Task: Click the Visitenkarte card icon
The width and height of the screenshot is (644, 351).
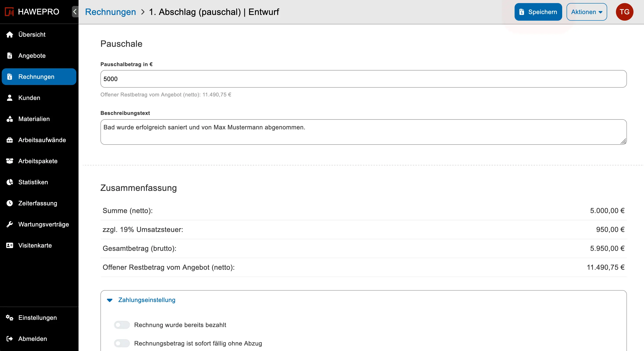Action: coord(9,245)
